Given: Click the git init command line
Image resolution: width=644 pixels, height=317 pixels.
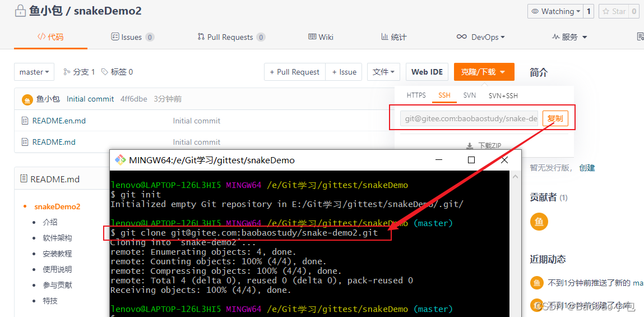Looking at the screenshot, I should click(x=136, y=195).
